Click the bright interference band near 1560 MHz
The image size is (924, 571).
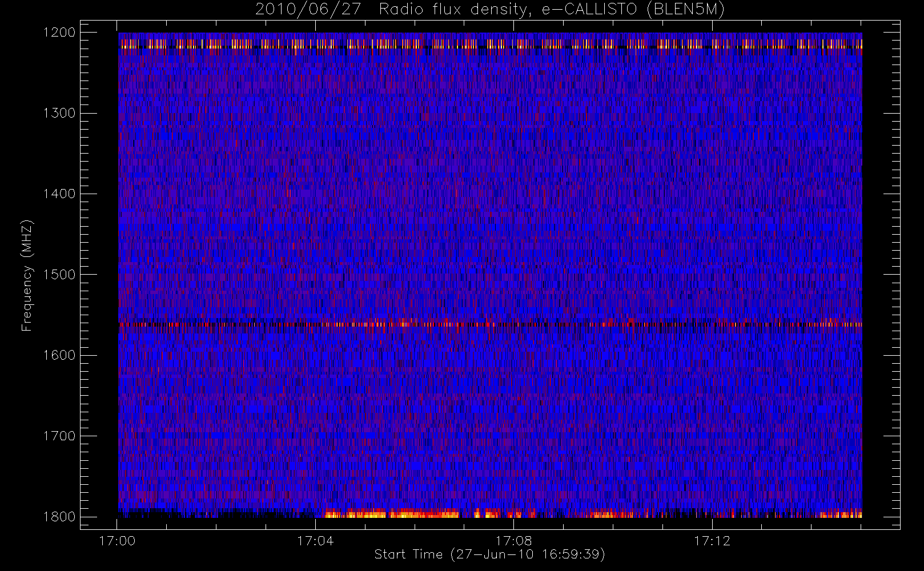(490, 324)
